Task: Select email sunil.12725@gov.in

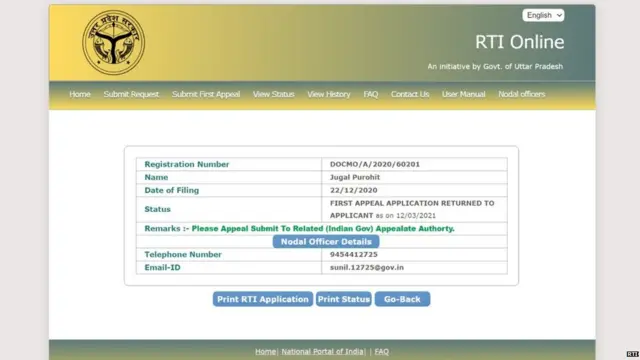Action: pos(367,267)
